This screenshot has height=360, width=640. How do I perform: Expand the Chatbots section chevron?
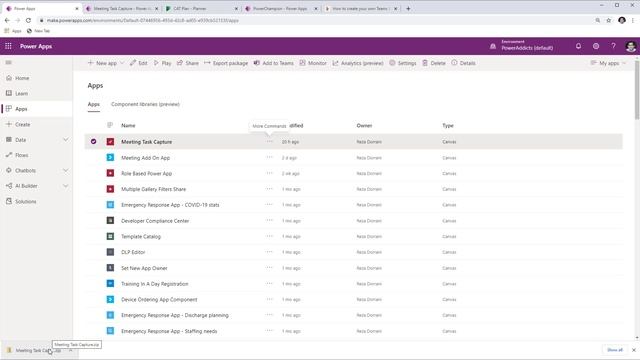(66, 171)
